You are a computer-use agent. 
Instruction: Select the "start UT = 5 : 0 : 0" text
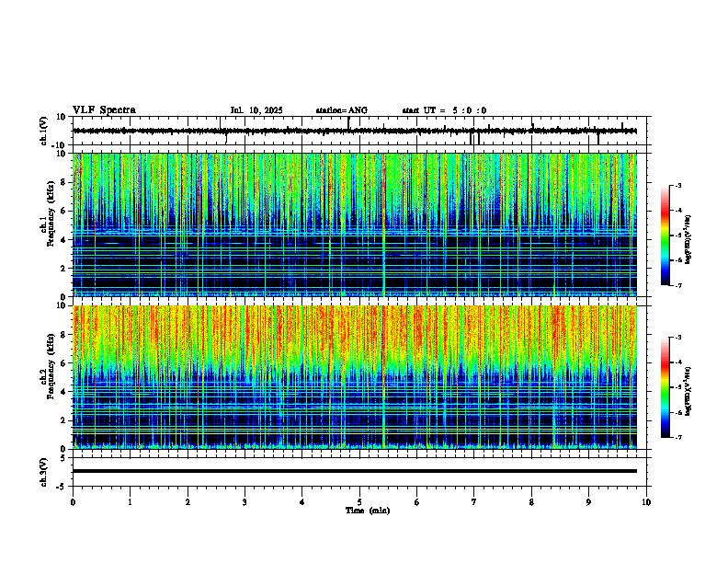pos(444,110)
